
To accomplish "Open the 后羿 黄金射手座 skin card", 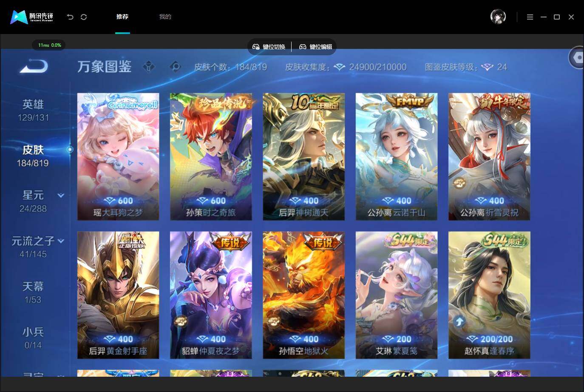I will (118, 295).
